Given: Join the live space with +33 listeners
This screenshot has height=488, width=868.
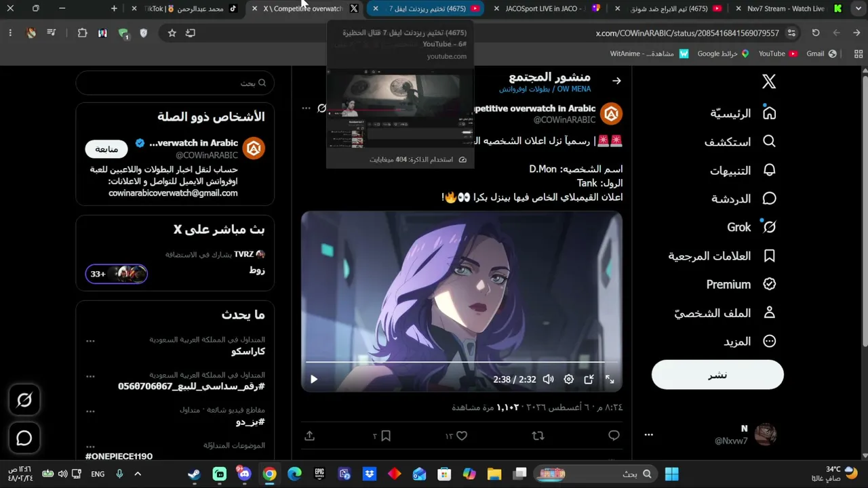Looking at the screenshot, I should 116,274.
